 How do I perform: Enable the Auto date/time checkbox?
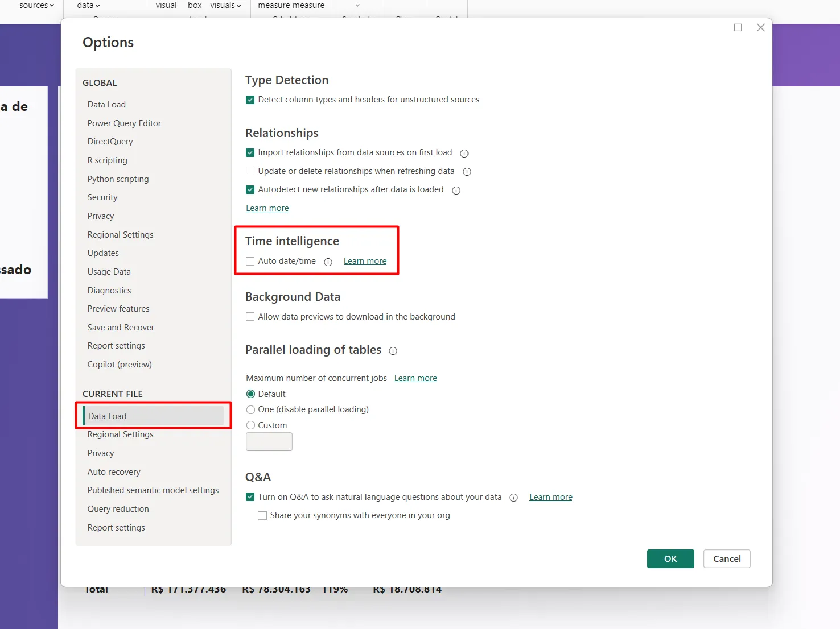click(x=250, y=262)
